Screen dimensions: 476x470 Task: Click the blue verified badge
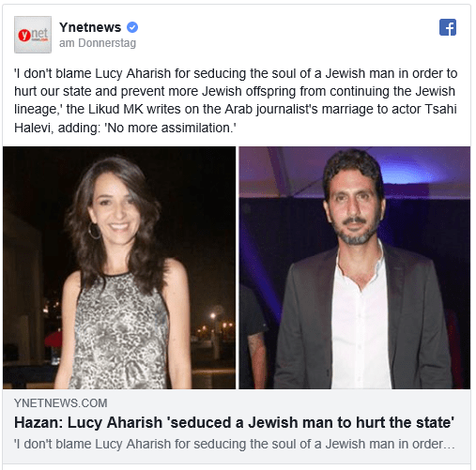[132, 27]
